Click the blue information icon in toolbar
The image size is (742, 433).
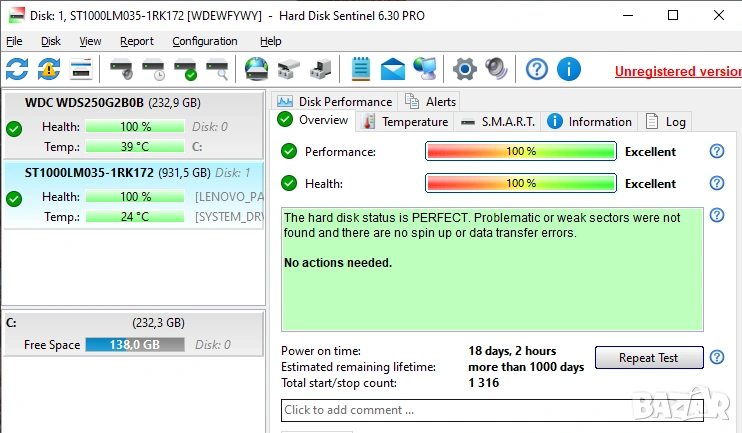click(568, 69)
